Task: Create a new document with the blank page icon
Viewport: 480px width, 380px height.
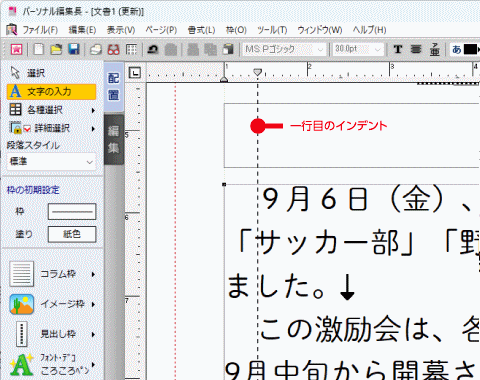Action: pyautogui.click(x=39, y=49)
